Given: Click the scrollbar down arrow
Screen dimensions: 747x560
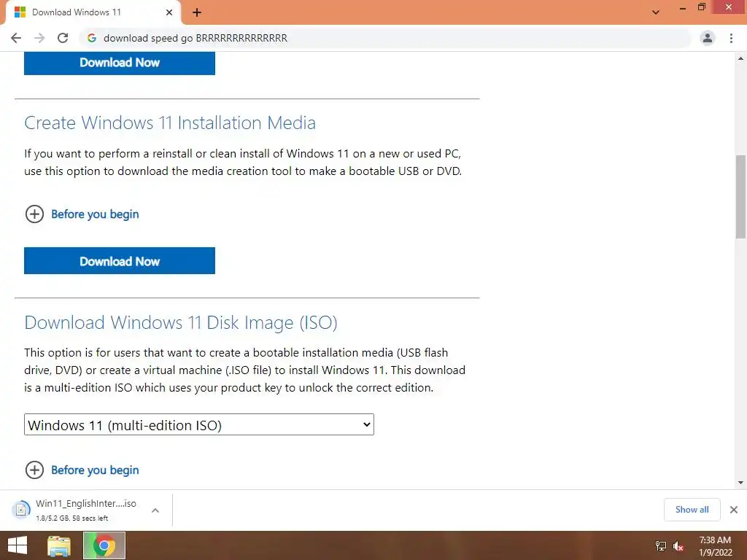Looking at the screenshot, I should coord(740,483).
